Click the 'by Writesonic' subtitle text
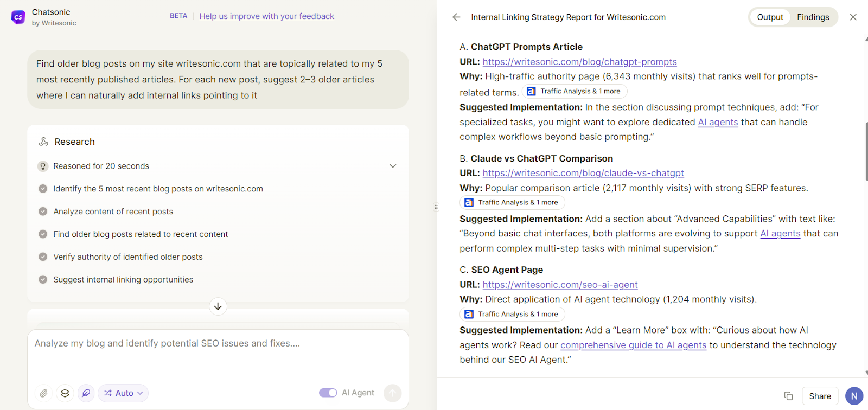Image resolution: width=868 pixels, height=410 pixels. pos(54,23)
